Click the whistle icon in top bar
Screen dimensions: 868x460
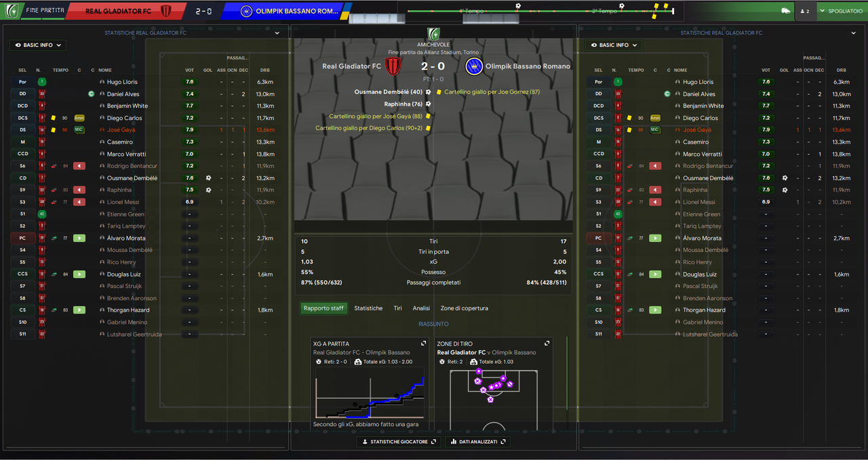tap(785, 11)
